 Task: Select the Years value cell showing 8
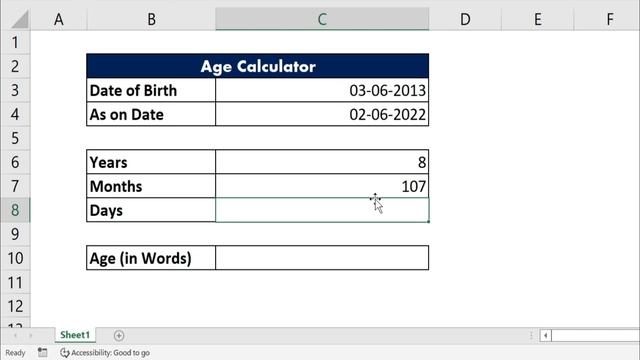point(322,162)
